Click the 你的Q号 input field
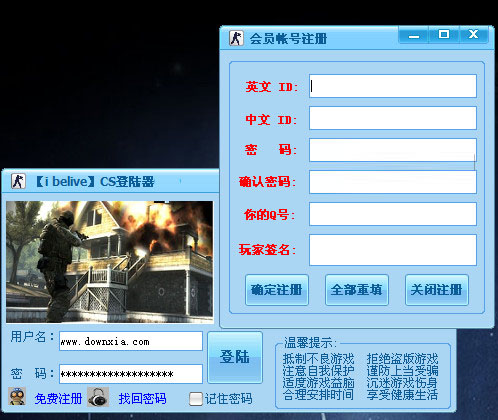 click(393, 214)
